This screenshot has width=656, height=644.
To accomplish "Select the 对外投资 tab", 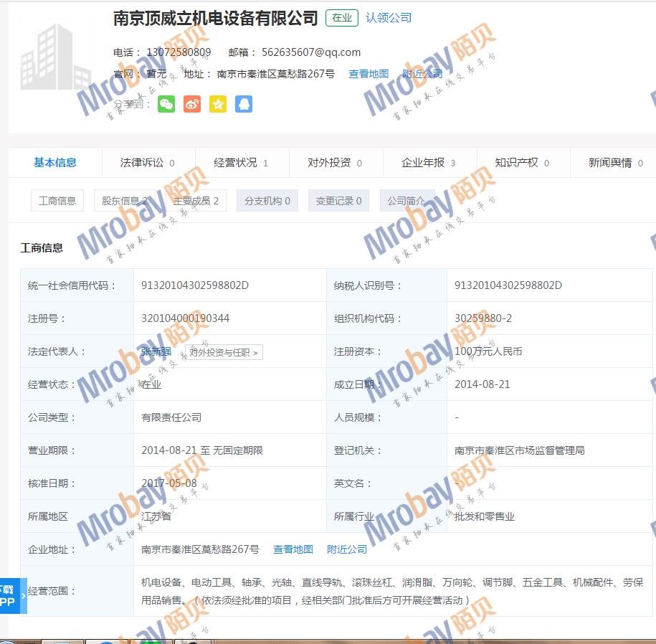I will (335, 163).
